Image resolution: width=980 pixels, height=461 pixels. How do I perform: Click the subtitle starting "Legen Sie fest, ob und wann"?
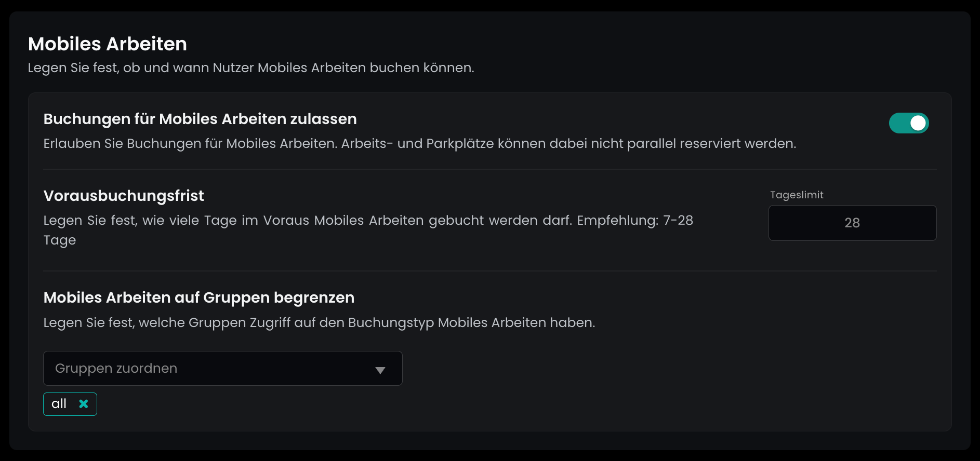tap(251, 68)
